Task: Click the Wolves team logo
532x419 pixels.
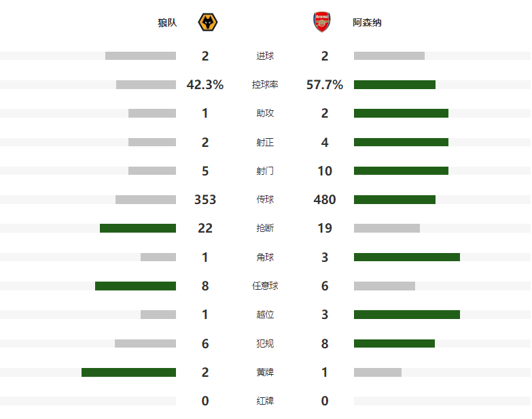Action: 208,22
